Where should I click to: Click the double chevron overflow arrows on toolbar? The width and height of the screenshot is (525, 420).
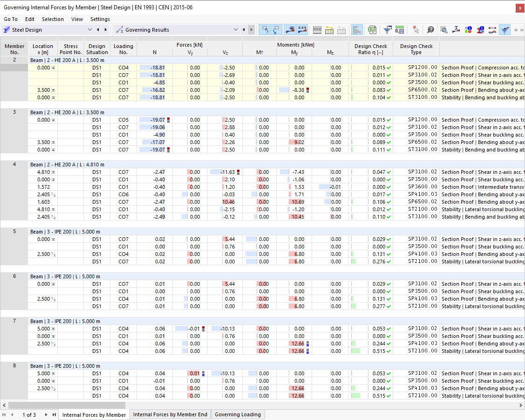pyautogui.click(x=517, y=29)
